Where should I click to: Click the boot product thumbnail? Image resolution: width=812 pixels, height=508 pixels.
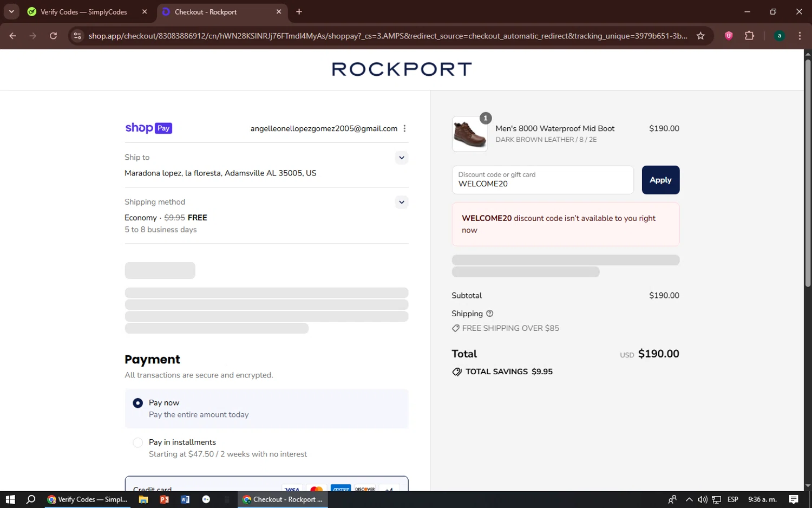[469, 134]
